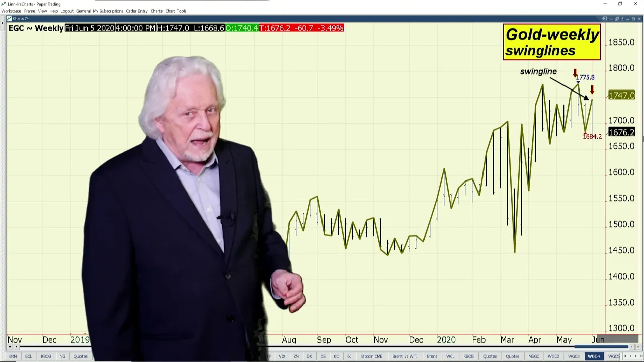This screenshot has width=644, height=362.
Task: Click the H:1747.0 high value readout
Action: (173, 28)
